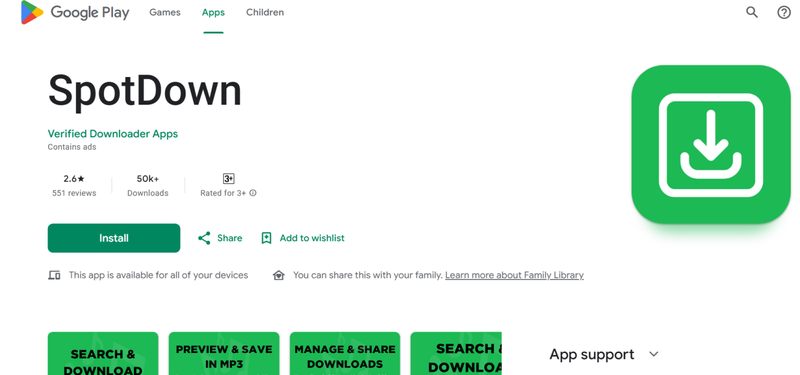Click the 3+ content rating badge

click(x=229, y=179)
